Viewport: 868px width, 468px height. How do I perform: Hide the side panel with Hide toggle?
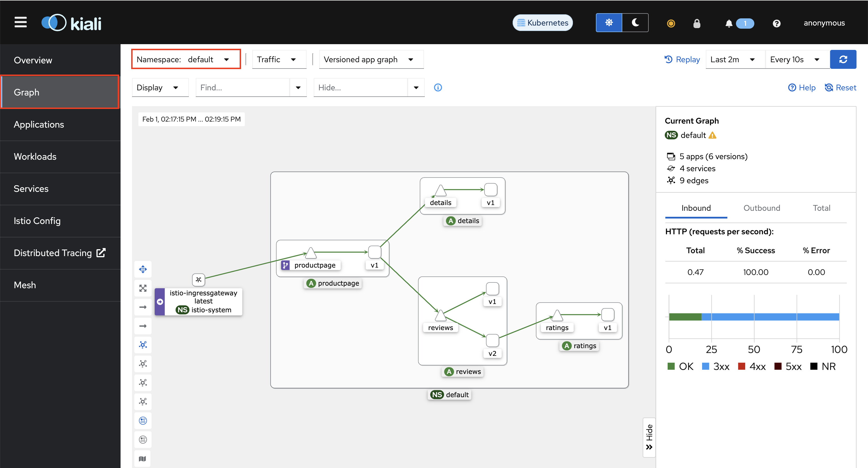coord(649,437)
